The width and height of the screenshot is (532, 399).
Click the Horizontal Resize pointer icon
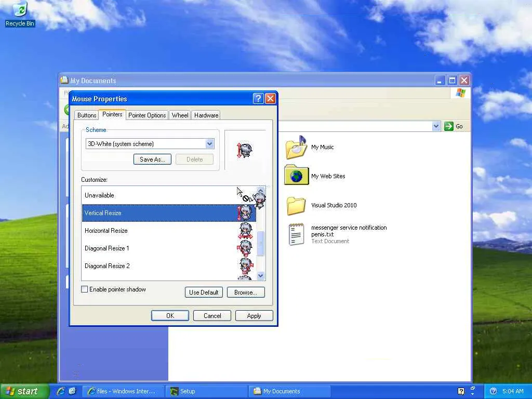point(245,231)
